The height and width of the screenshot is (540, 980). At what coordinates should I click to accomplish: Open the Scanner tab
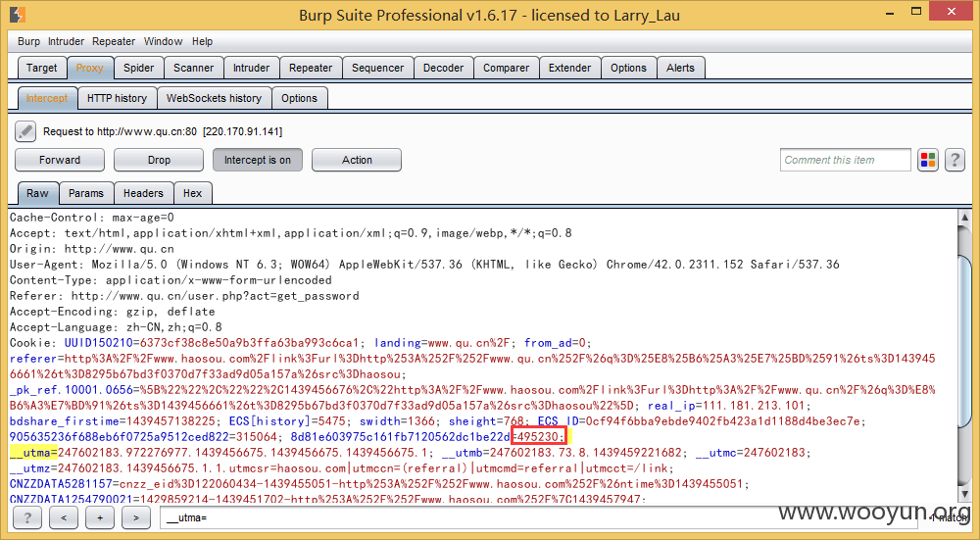coord(194,68)
